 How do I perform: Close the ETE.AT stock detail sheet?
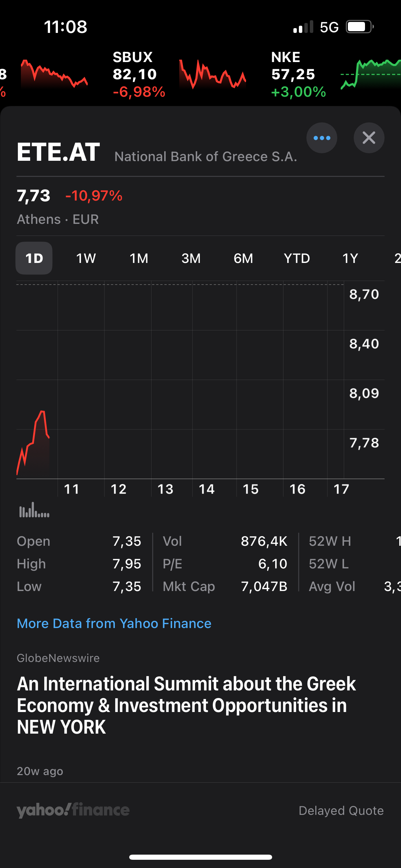click(369, 138)
